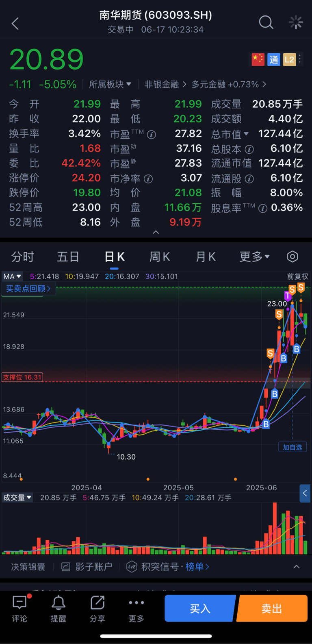Tap the 支撑位 16.31 label
This screenshot has width=312, height=644.
click(22, 377)
